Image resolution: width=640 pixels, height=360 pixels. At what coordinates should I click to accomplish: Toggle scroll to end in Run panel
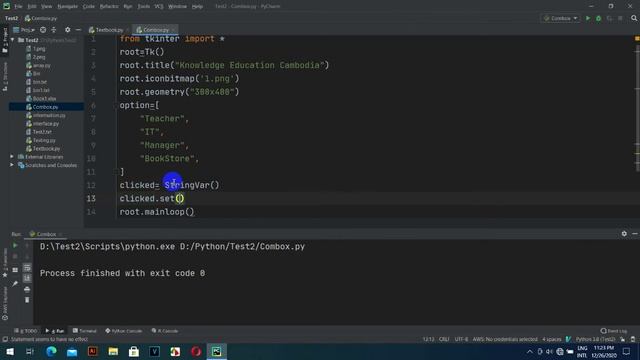(27, 278)
